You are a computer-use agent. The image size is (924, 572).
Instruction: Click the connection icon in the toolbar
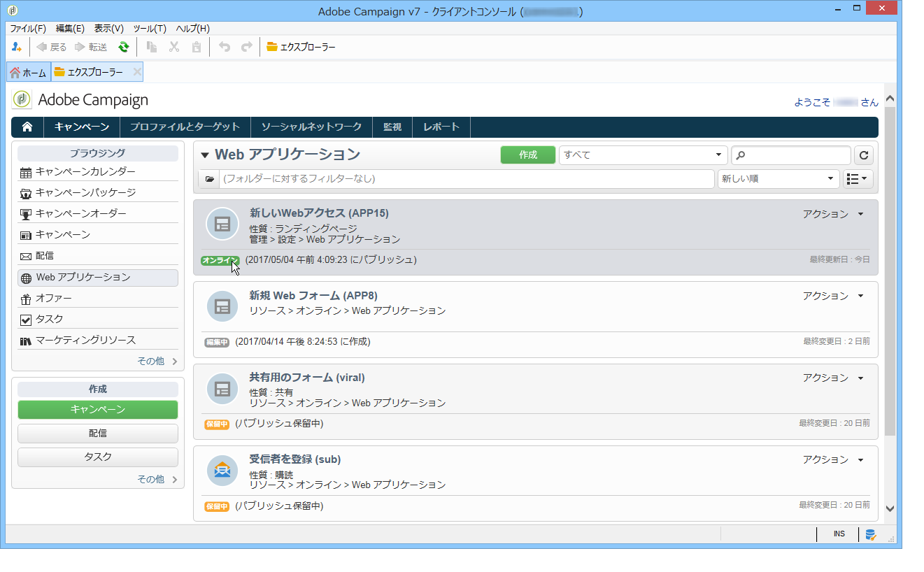coord(17,48)
